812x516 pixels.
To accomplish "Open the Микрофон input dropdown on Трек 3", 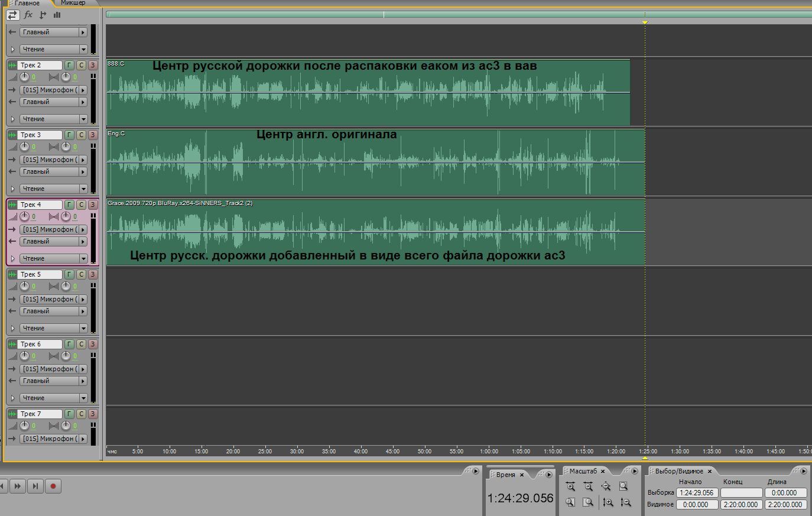I will click(x=83, y=160).
